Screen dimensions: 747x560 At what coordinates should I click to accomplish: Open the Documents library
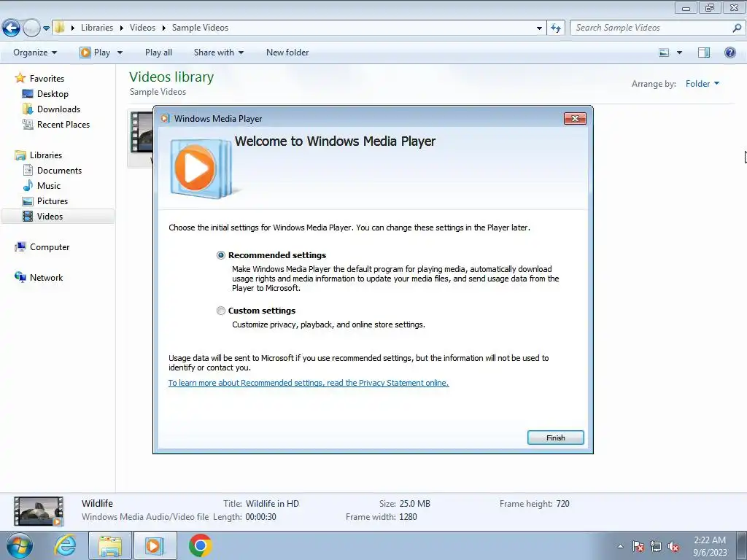(59, 171)
